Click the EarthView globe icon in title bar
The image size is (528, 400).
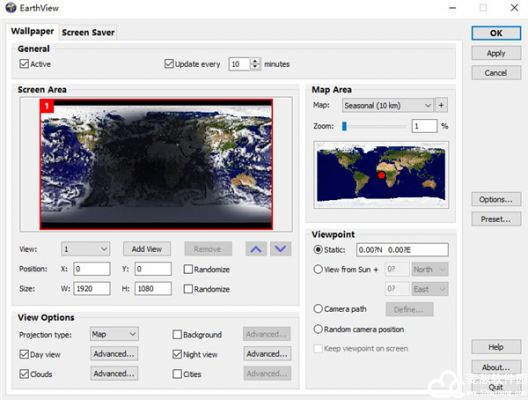[x=10, y=7]
